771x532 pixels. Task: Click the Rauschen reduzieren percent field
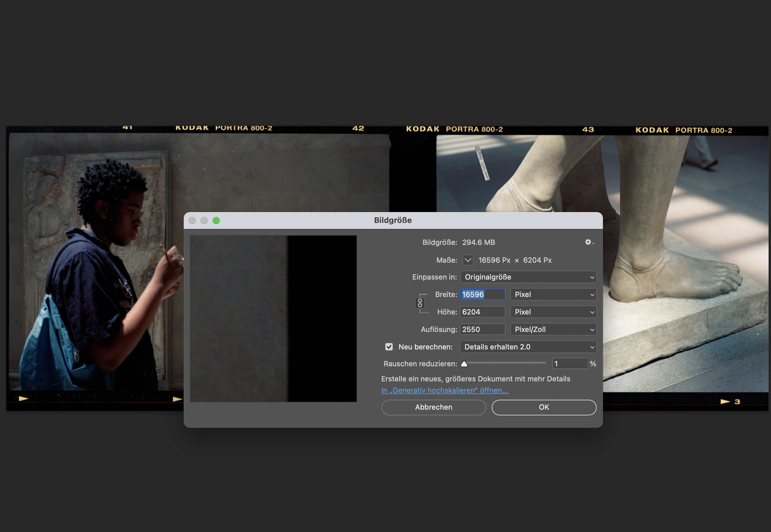[570, 364]
